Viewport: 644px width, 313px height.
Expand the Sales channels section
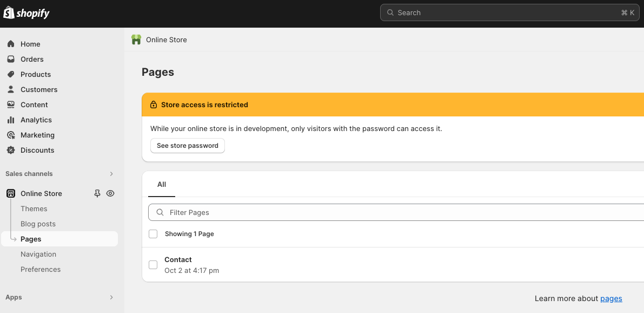tap(111, 174)
